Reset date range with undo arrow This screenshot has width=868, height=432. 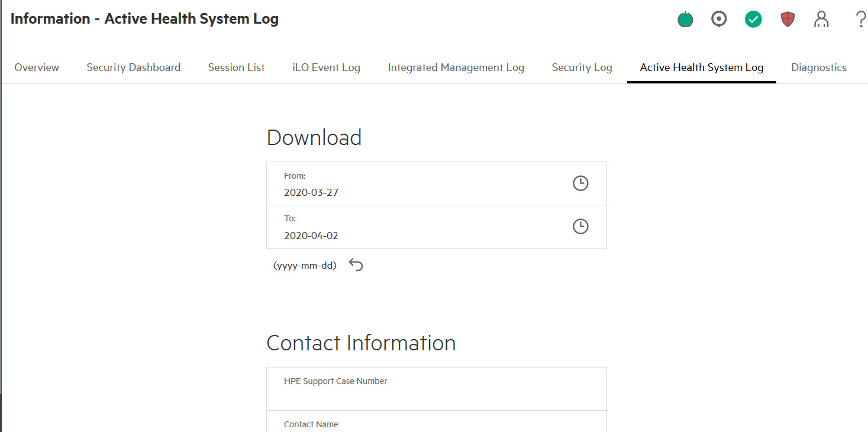(356, 265)
